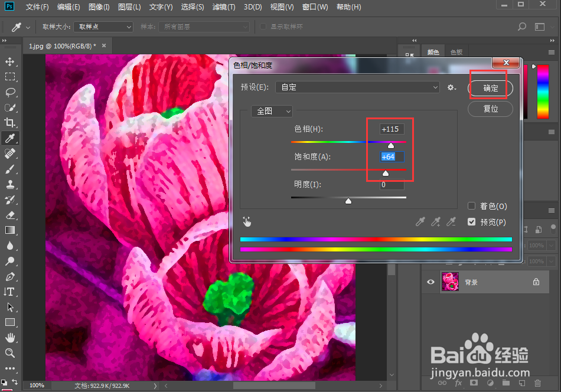Hide the 背景 layer with eye icon
Image resolution: width=561 pixels, height=392 pixels.
430,282
